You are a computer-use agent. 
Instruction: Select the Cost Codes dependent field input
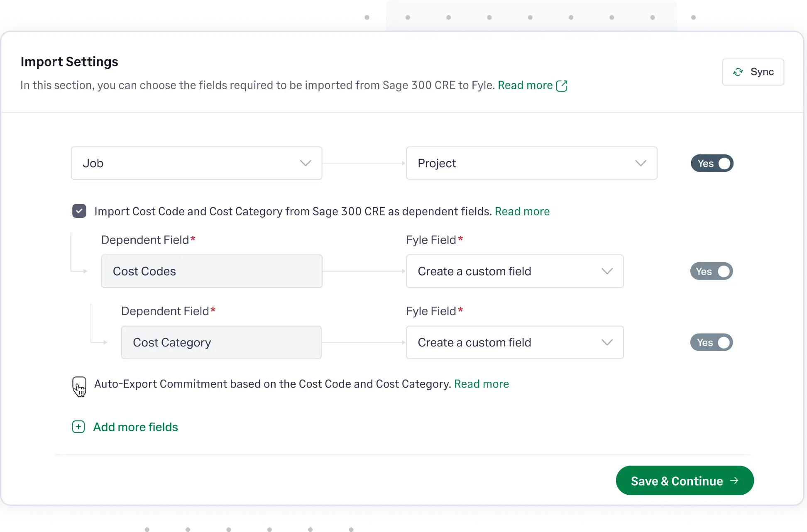pos(212,271)
